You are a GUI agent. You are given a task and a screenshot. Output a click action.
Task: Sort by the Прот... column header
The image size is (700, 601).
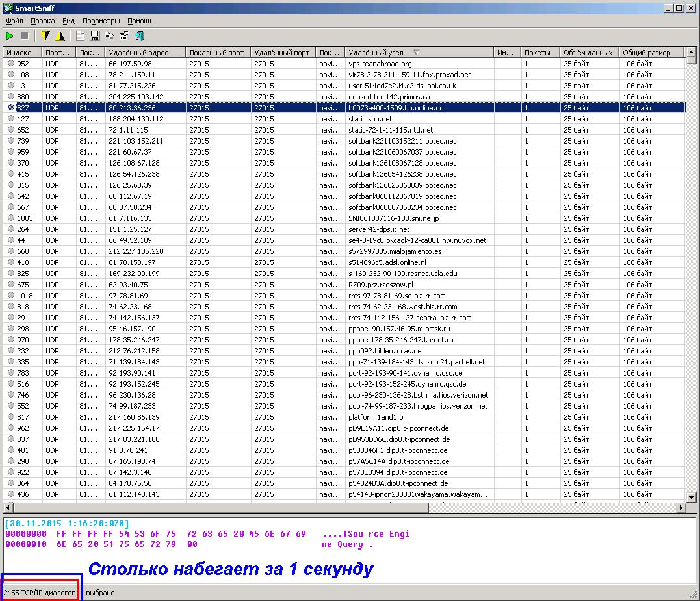pos(58,53)
